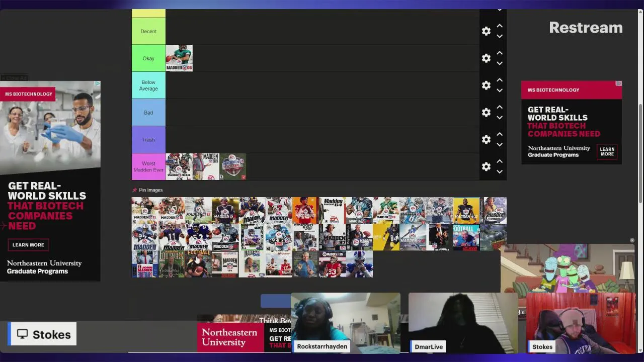This screenshot has width=644, height=362.
Task: Click the Decent tier label
Action: point(148,31)
